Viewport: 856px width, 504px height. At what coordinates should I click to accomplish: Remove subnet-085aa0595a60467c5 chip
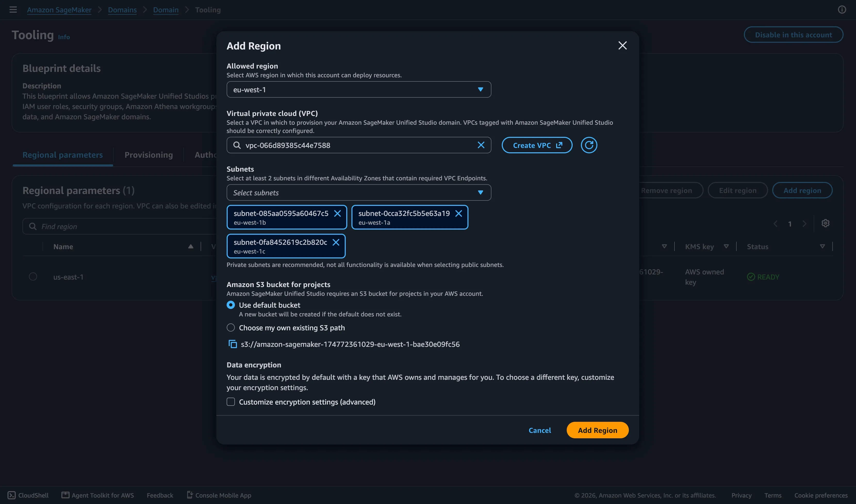337,213
